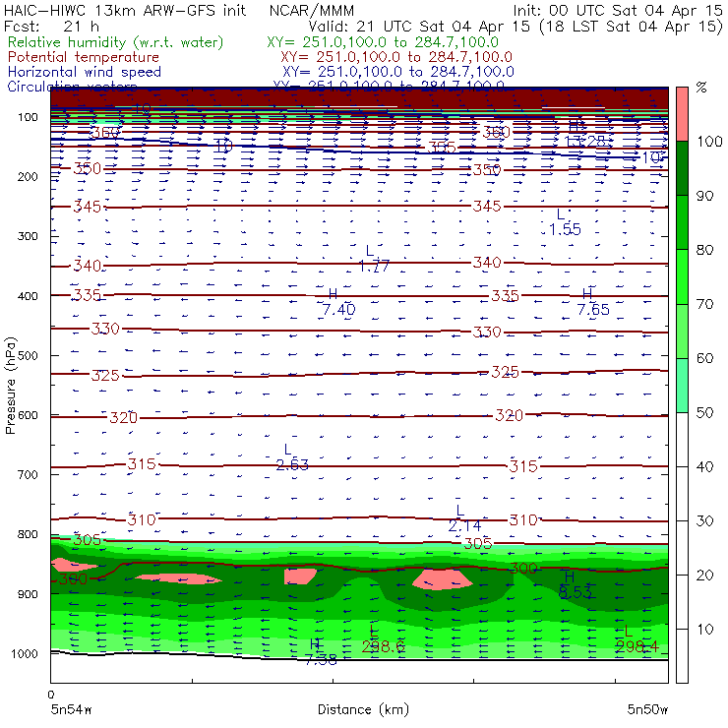
Task: Click the 'L 1.77' wind speed minimum marker
Action: [x=374, y=259]
